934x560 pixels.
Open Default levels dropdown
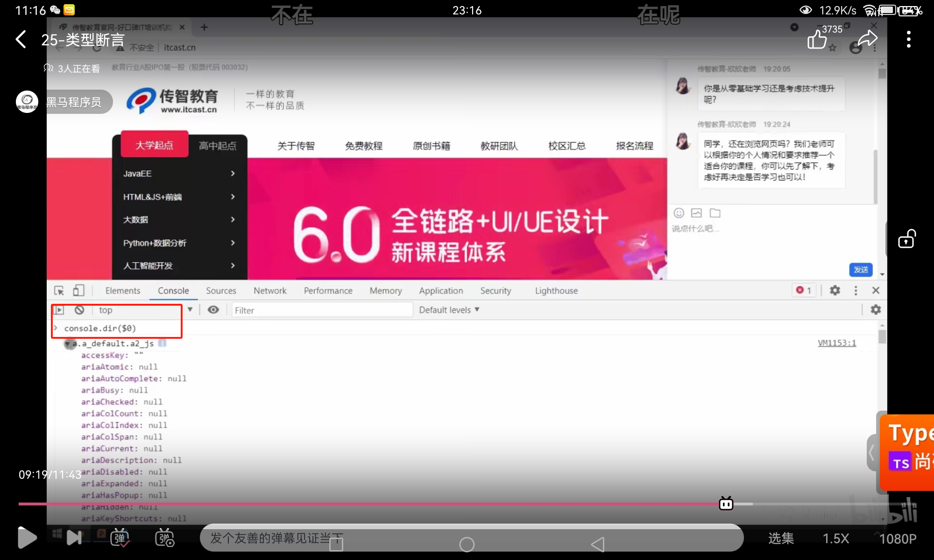point(449,310)
